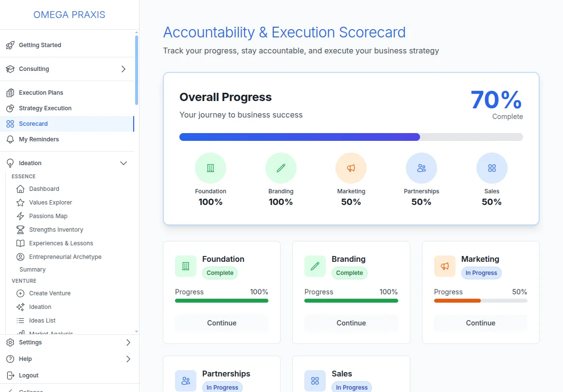Image resolution: width=563 pixels, height=392 pixels.
Task: Click the Foundation green progress bar
Action: point(222,301)
